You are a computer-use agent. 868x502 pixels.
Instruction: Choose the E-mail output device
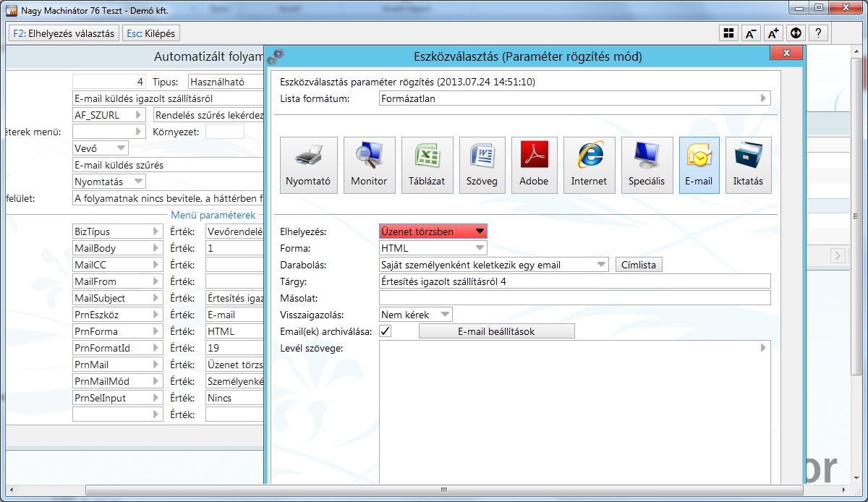coord(699,165)
